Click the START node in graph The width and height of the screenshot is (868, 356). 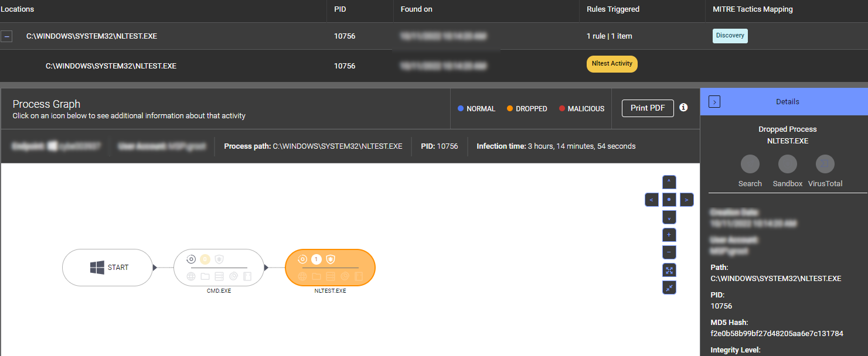coord(108,268)
